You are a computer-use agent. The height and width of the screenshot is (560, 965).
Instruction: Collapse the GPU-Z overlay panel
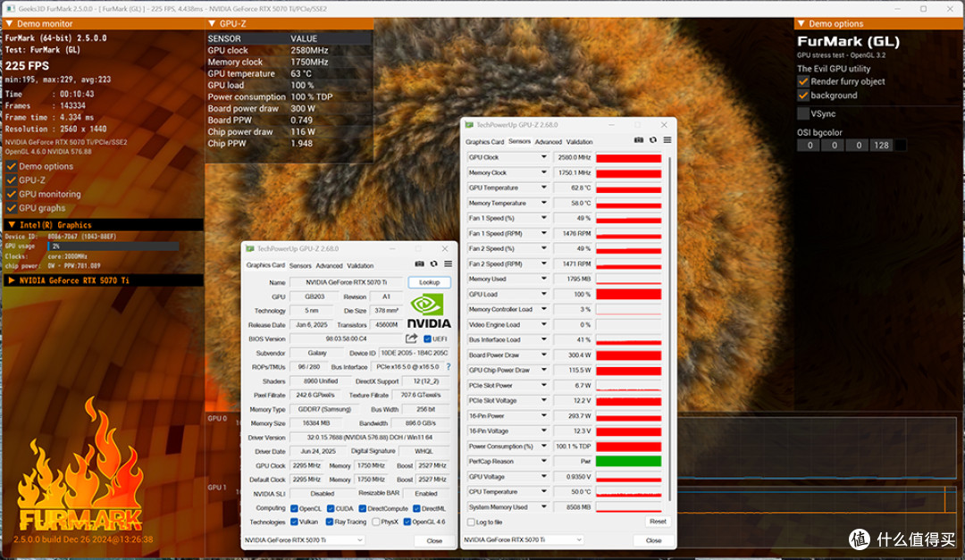coord(212,23)
